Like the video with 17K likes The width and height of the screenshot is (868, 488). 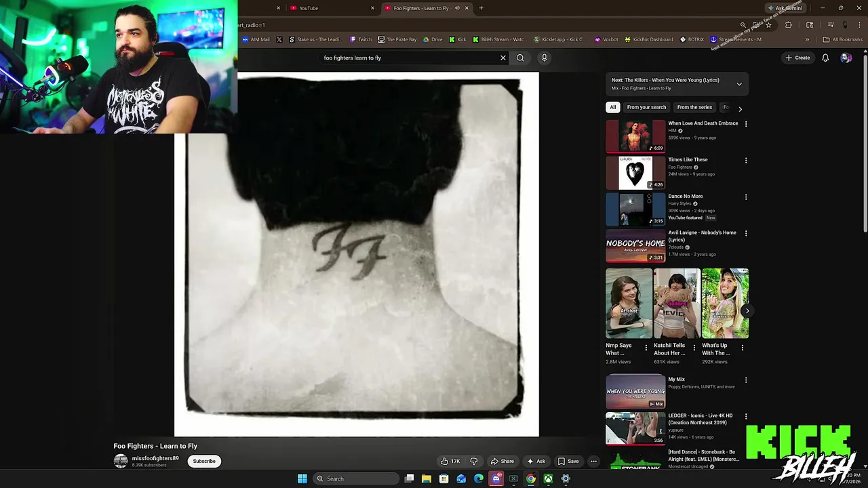(x=450, y=461)
